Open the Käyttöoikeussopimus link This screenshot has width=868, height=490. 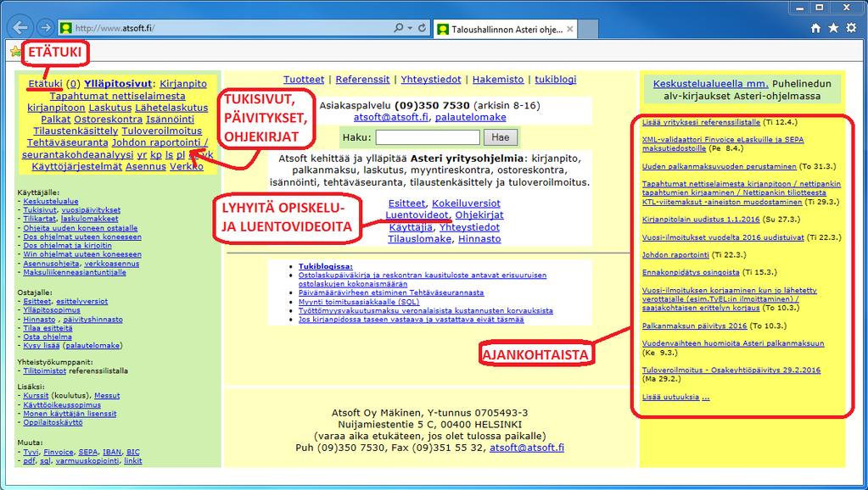point(62,405)
